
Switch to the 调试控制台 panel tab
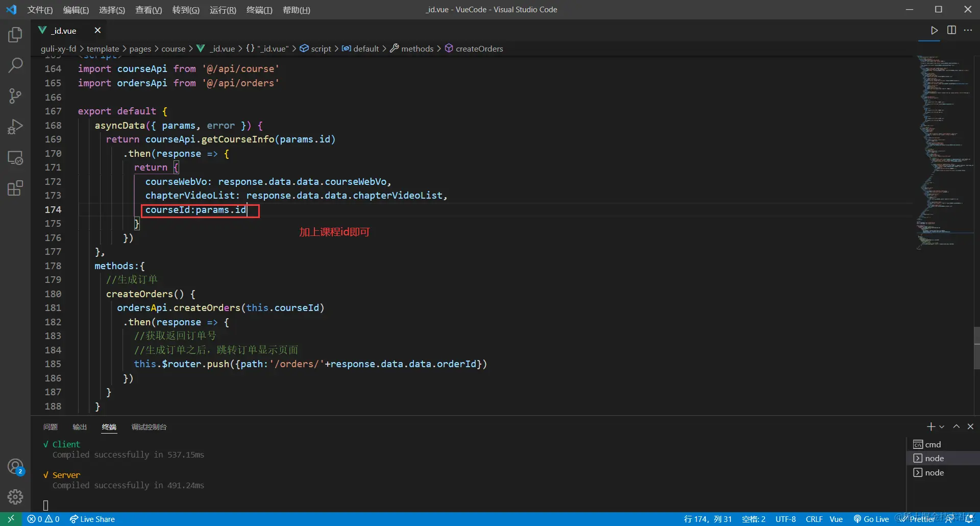click(149, 427)
